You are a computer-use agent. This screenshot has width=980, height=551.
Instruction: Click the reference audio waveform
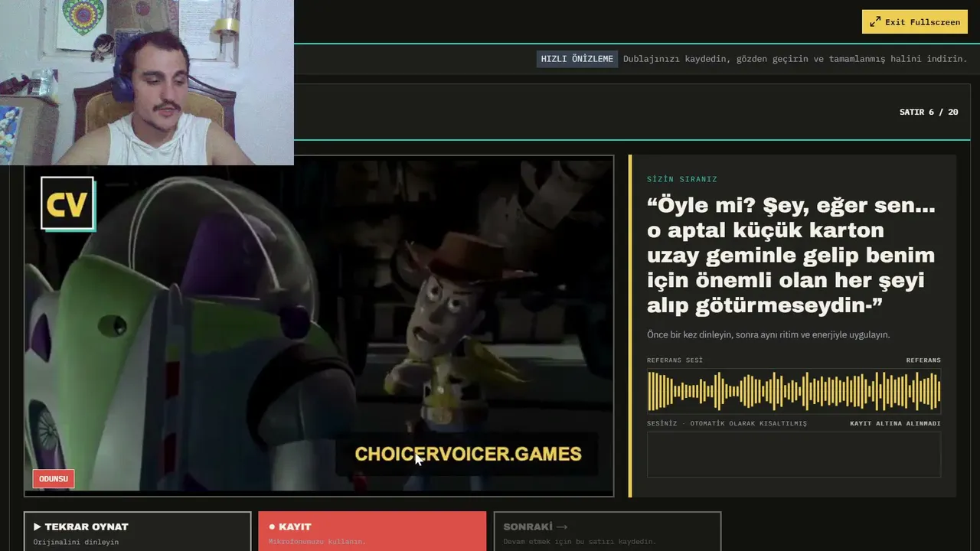[x=794, y=391]
